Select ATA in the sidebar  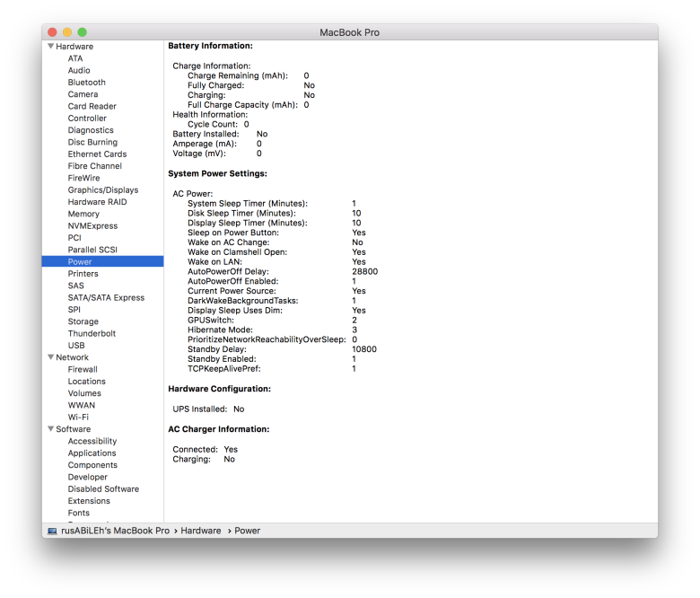pyautogui.click(x=75, y=58)
